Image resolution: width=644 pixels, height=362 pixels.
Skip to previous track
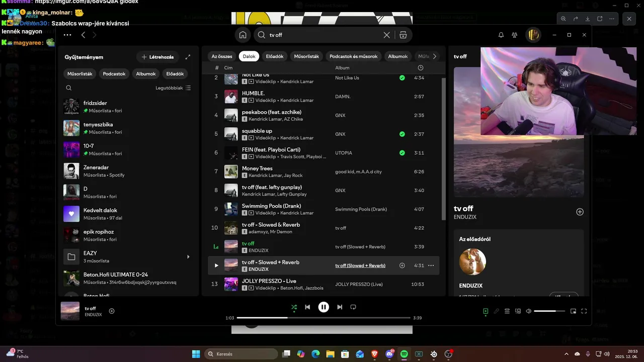pyautogui.click(x=307, y=307)
